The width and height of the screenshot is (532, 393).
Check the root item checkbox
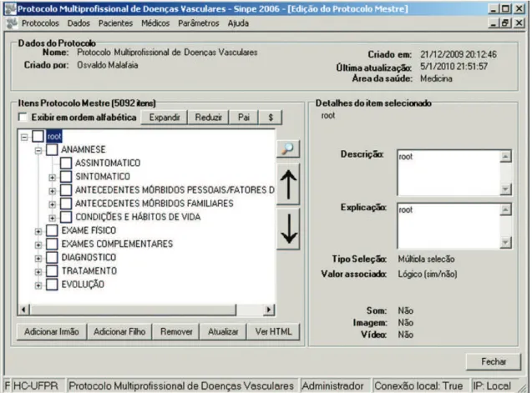pyautogui.click(x=38, y=136)
